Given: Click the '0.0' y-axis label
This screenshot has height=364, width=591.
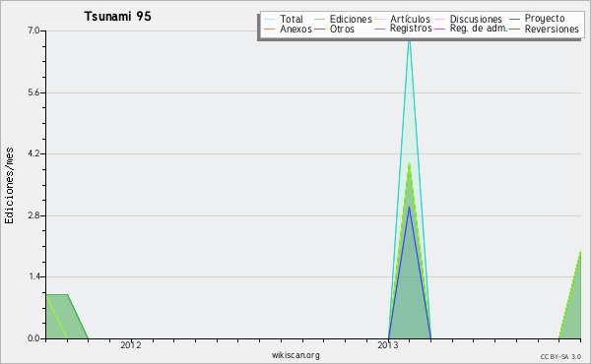Looking at the screenshot, I should pyautogui.click(x=33, y=338).
